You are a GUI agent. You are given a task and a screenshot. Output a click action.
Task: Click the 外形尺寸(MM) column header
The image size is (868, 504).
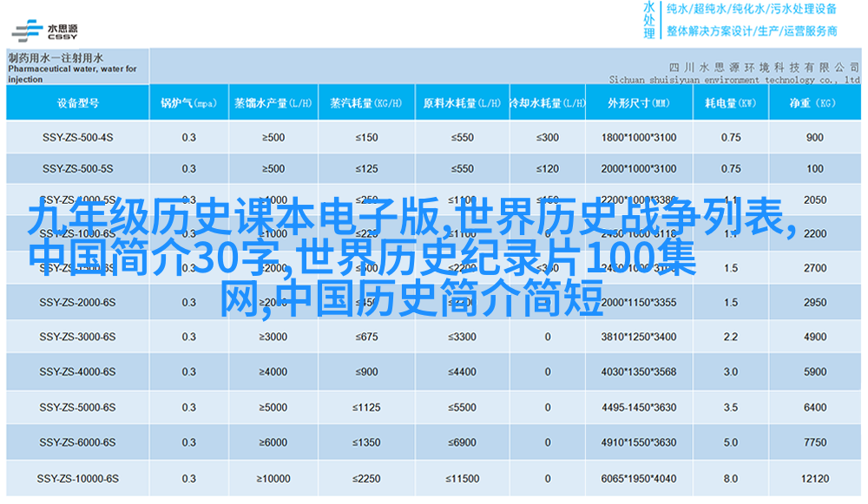[x=638, y=103]
